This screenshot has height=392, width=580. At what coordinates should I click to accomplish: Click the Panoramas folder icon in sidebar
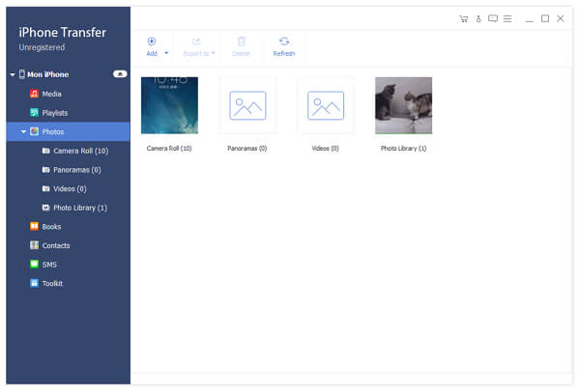[x=45, y=170]
